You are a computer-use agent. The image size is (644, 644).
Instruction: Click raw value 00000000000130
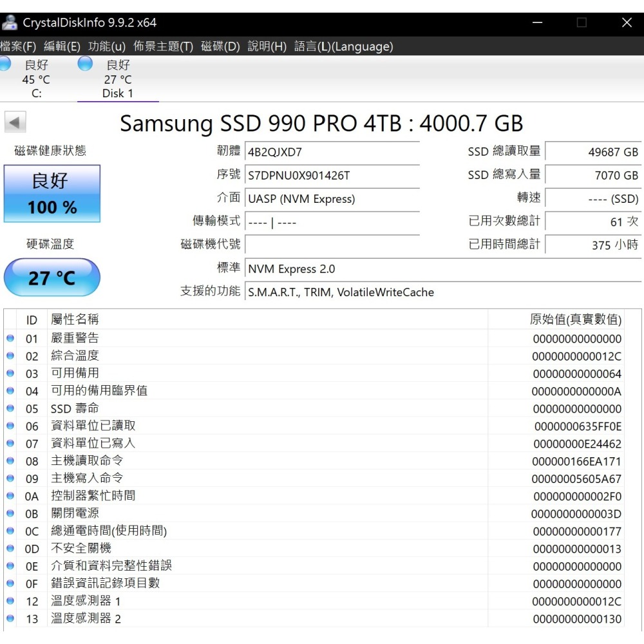[577, 619]
